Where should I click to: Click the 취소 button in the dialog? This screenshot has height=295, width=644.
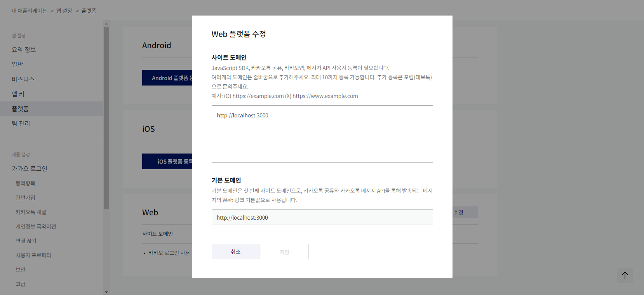236,251
